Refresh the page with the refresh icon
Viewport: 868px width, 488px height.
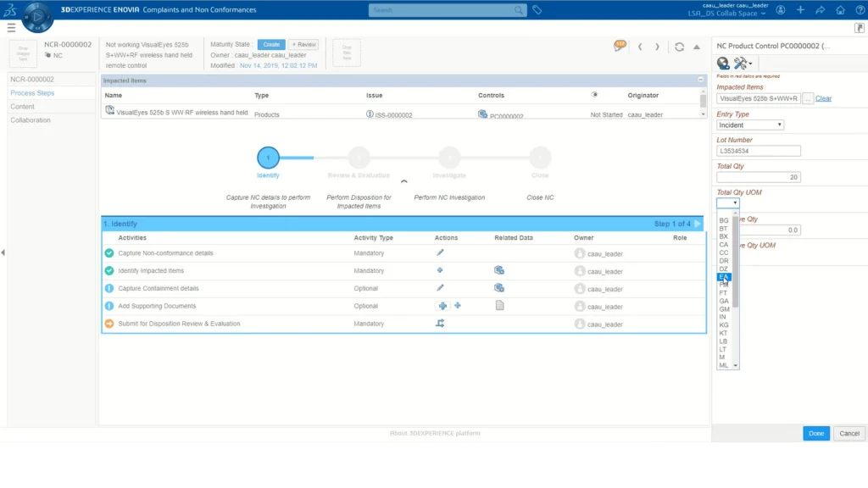[x=679, y=47]
